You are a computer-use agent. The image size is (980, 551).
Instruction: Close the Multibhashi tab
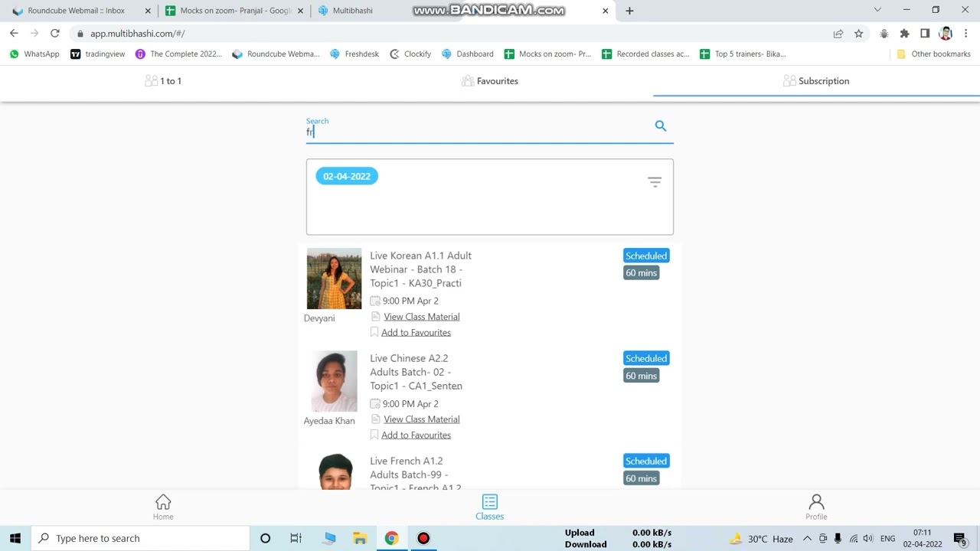[606, 11]
